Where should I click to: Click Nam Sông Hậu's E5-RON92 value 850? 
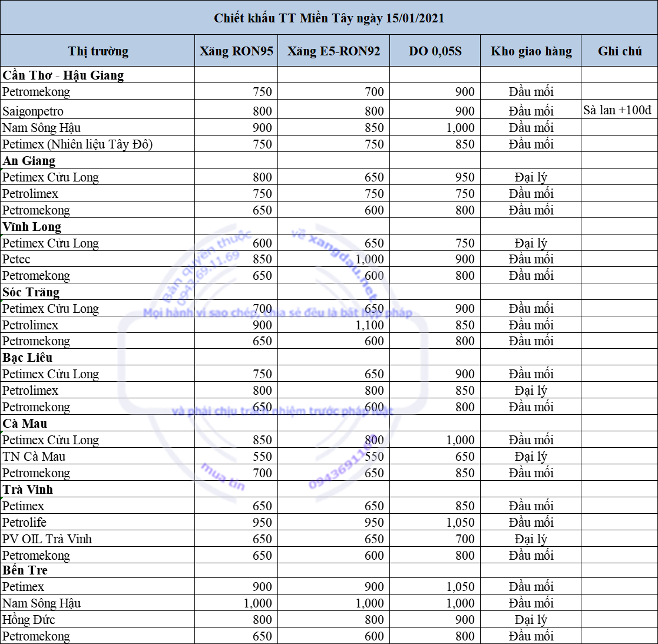(333, 127)
